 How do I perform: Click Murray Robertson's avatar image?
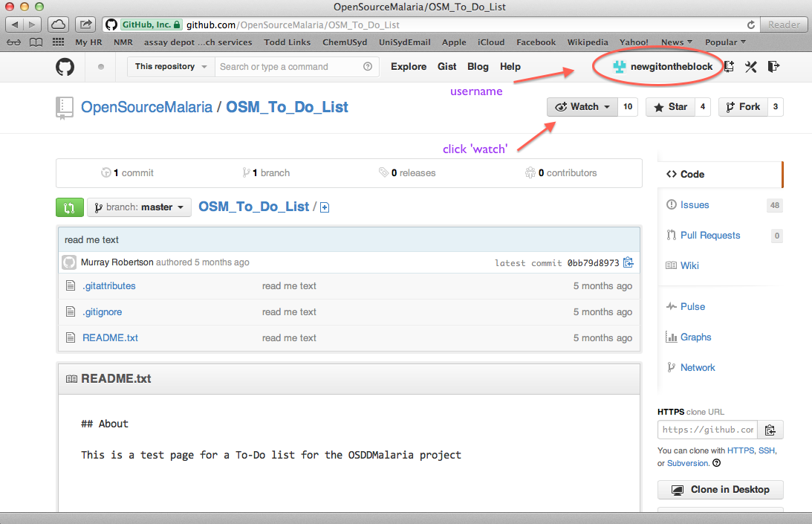pyautogui.click(x=69, y=262)
